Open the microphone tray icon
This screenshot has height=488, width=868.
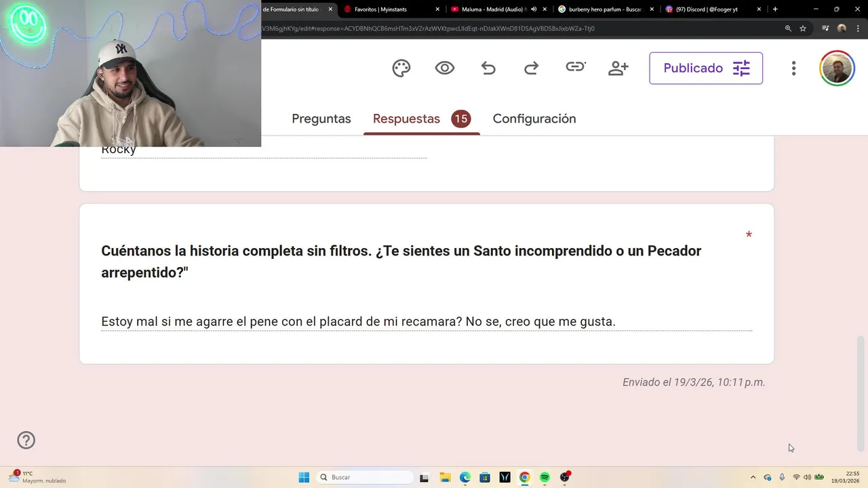click(x=782, y=477)
